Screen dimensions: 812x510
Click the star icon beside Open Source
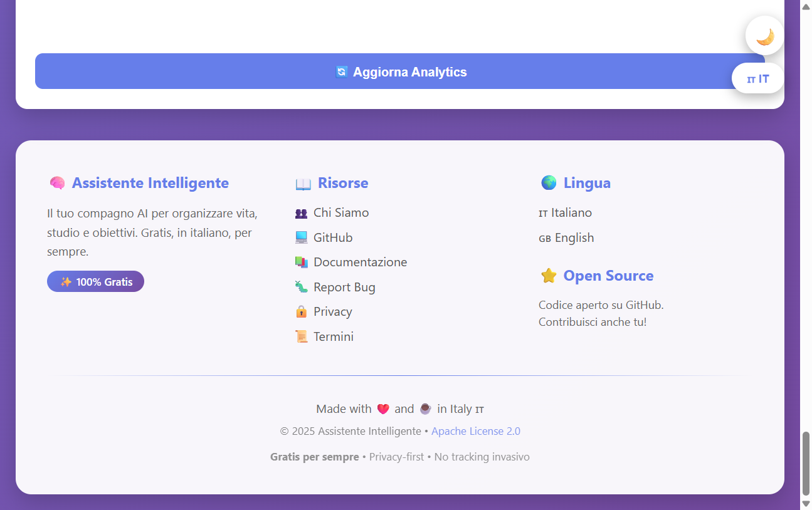pyautogui.click(x=549, y=276)
